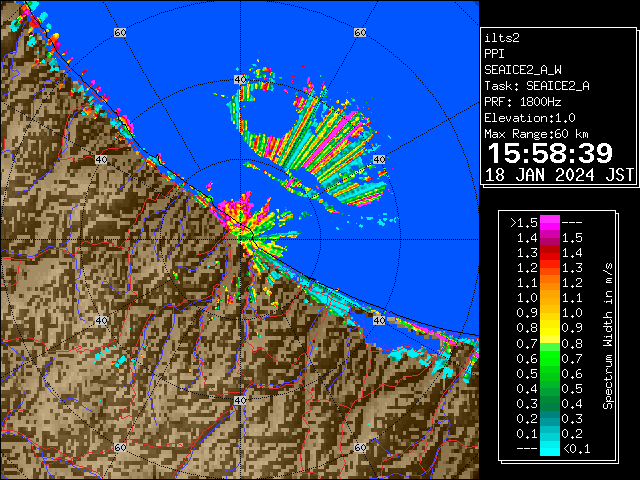This screenshot has width=640, height=480.
Task: Select the "PPI" scan type text
Action: pos(494,54)
